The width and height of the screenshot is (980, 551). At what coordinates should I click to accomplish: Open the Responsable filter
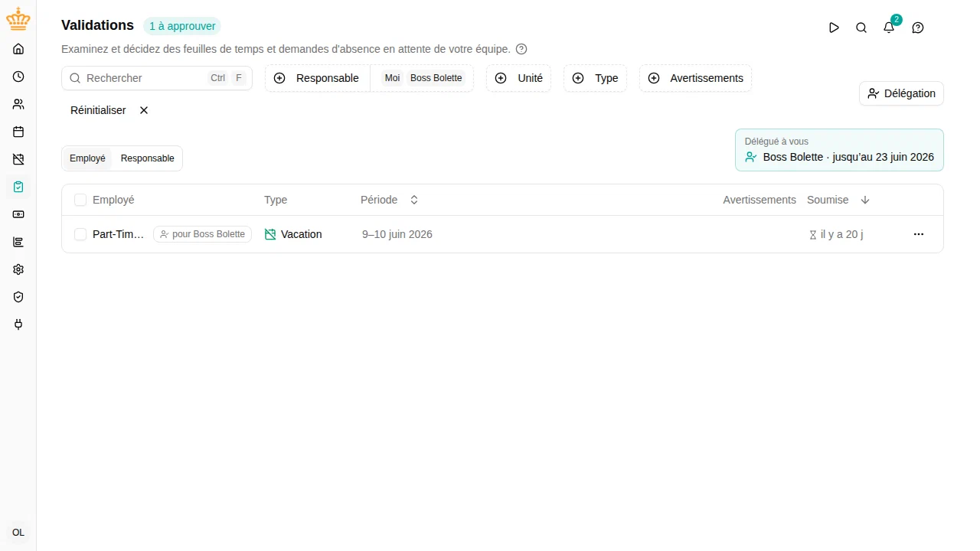coord(317,78)
